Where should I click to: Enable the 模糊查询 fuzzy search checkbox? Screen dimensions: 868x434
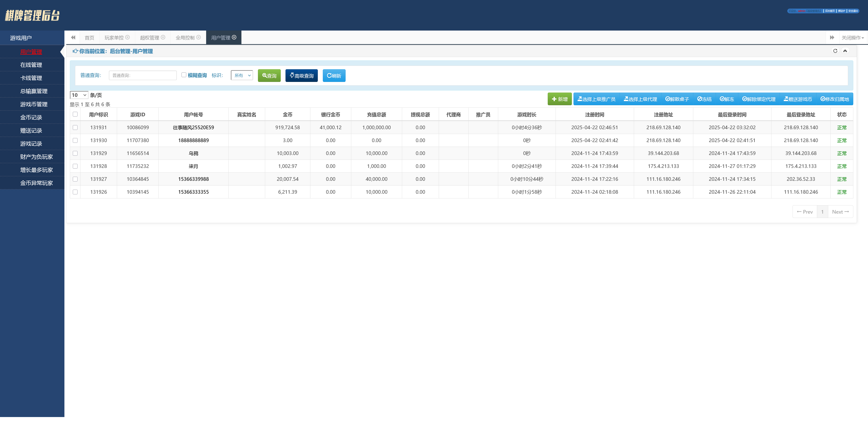(x=184, y=75)
